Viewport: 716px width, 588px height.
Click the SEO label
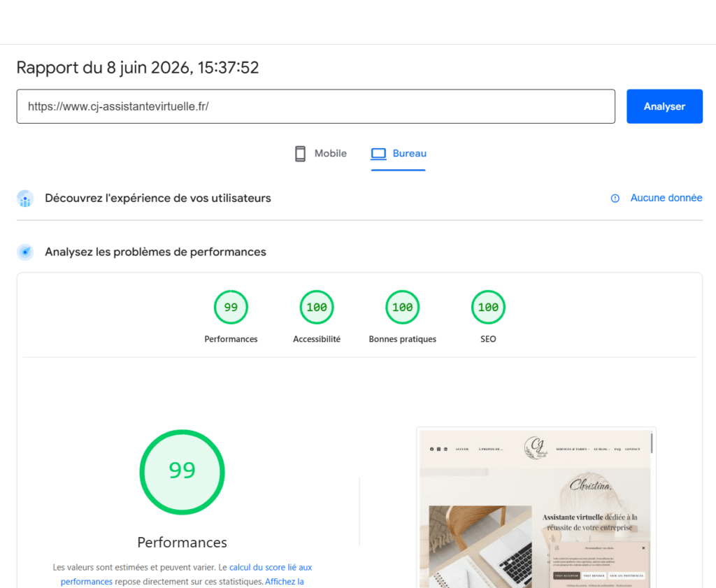(488, 339)
